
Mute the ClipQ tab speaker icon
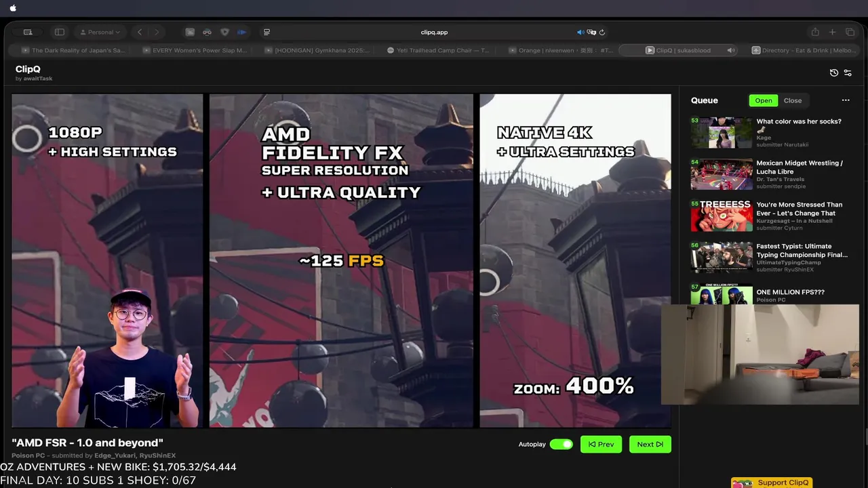click(x=730, y=50)
